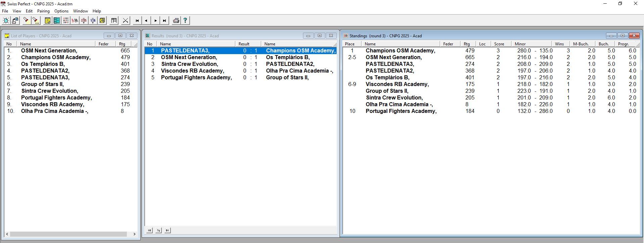Click the Find player flashlight icon

[26, 21]
